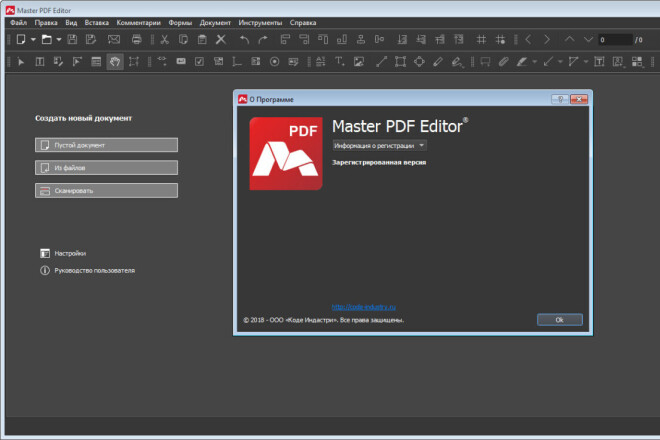Go to previous page up chevron
This screenshot has height=440, width=660.
coord(570,39)
